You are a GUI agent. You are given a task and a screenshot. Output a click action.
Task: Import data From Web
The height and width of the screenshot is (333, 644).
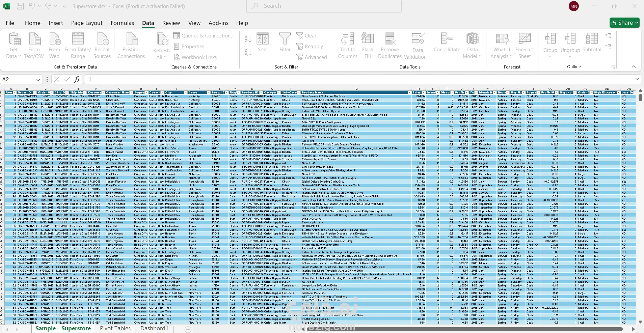pos(54,46)
